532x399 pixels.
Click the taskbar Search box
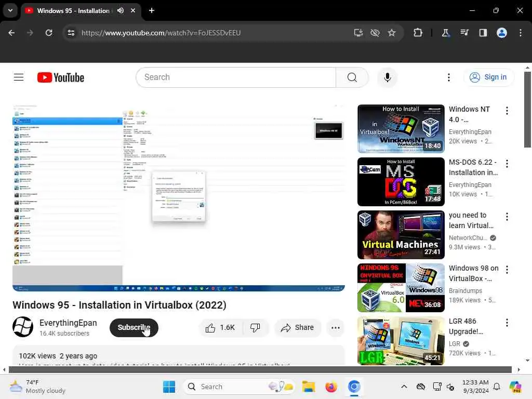point(239,387)
